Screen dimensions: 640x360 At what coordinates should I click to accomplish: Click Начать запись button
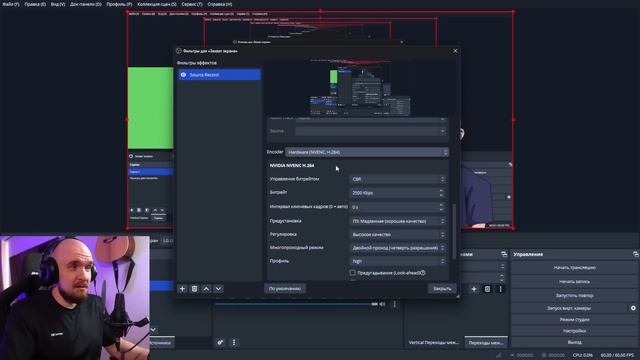pos(574,282)
